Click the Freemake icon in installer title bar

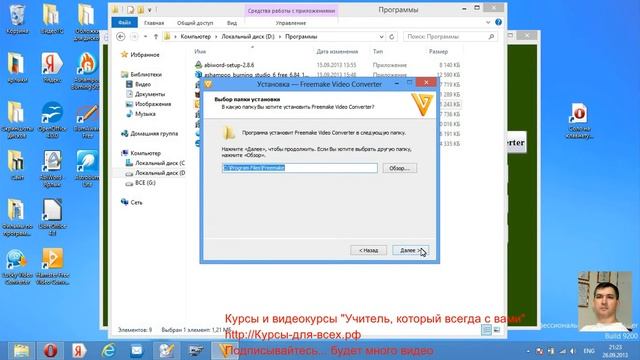coord(208,84)
